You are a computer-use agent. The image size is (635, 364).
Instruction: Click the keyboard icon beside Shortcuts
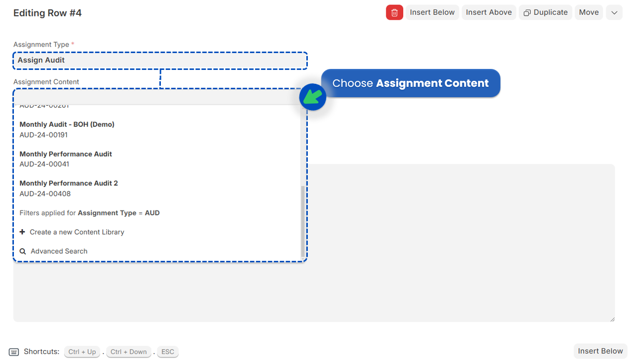(14, 352)
